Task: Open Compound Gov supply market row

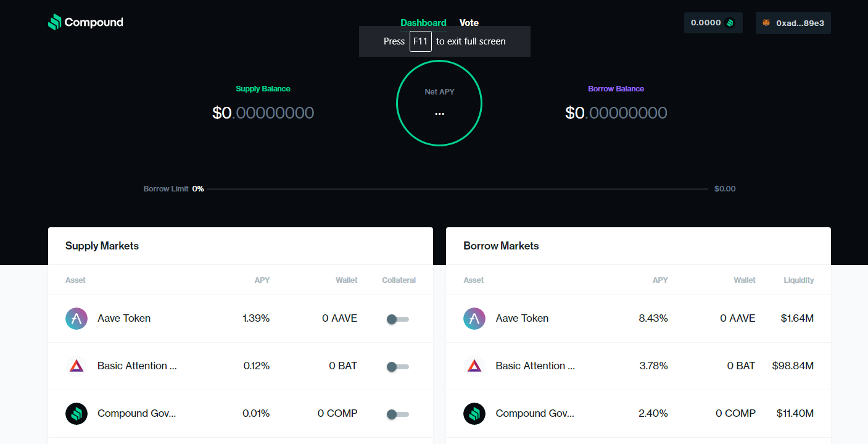Action: click(x=241, y=414)
